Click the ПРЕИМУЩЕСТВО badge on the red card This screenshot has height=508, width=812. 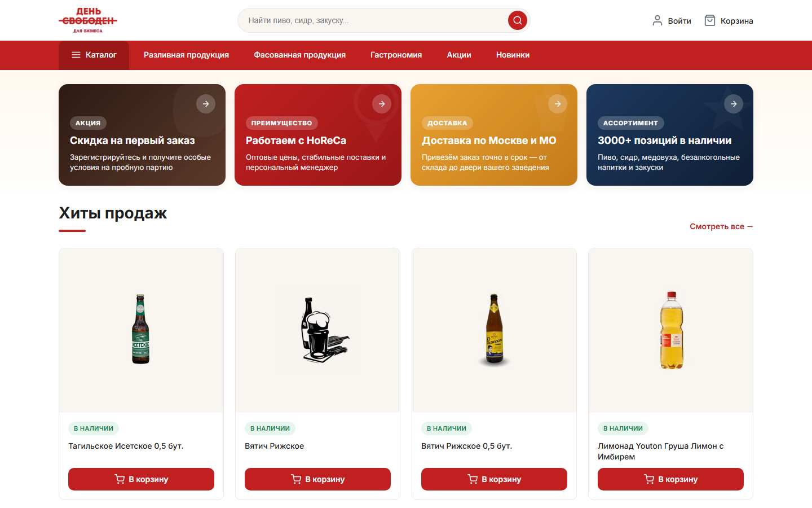[x=281, y=123]
